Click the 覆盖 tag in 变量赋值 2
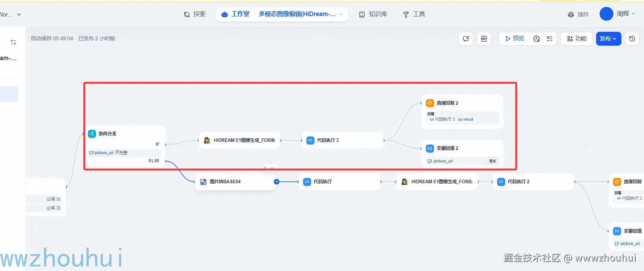Viewport: 644px width, 271px height. point(492,161)
